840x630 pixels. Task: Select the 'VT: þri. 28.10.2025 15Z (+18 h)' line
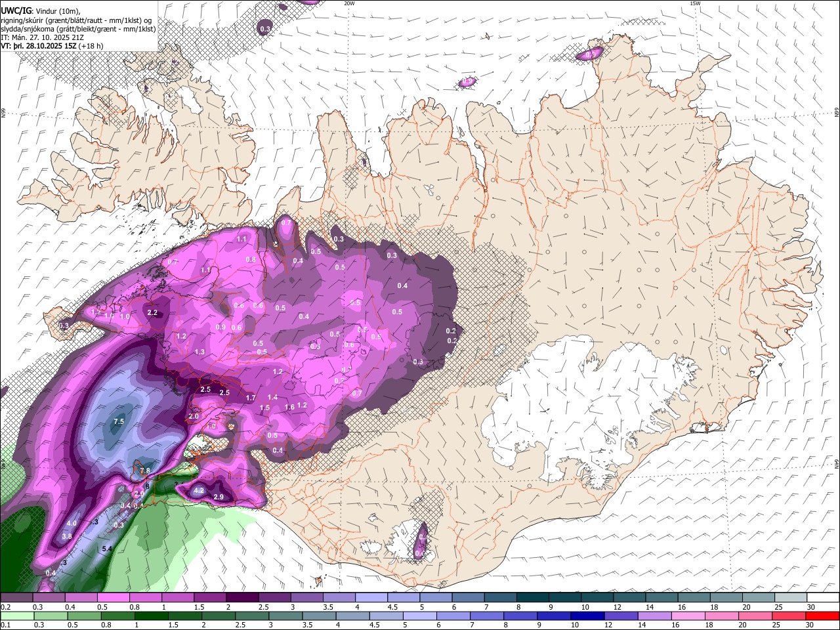click(52, 46)
